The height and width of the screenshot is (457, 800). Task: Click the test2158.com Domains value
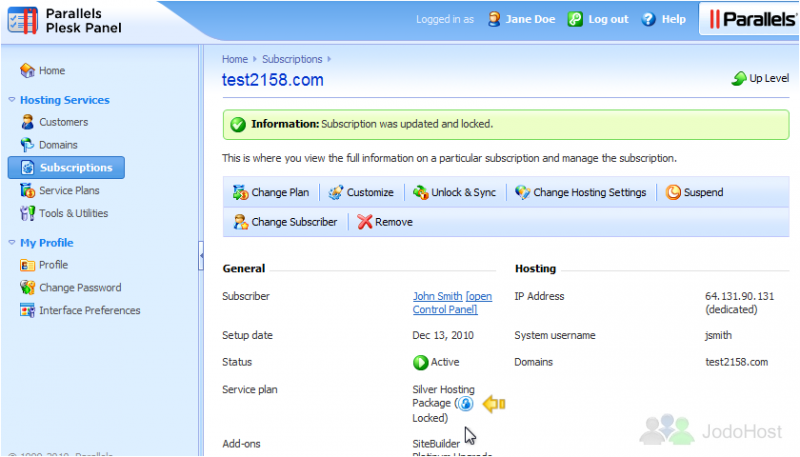point(736,362)
